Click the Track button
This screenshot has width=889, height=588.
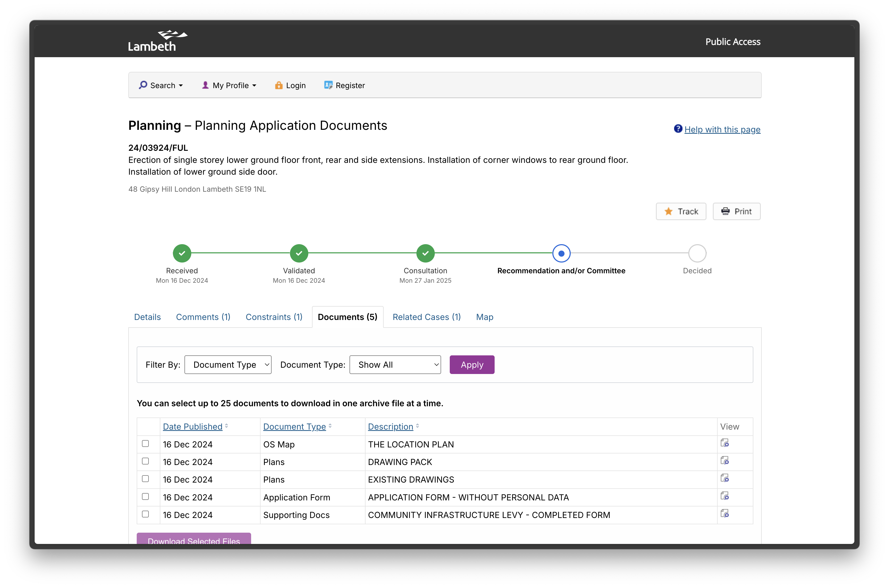681,211
